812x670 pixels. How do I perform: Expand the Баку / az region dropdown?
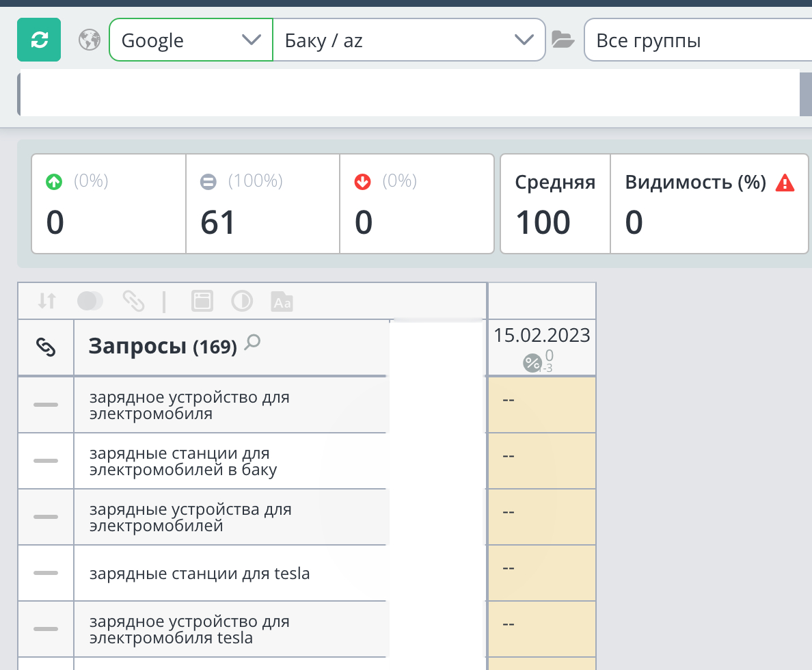click(409, 40)
